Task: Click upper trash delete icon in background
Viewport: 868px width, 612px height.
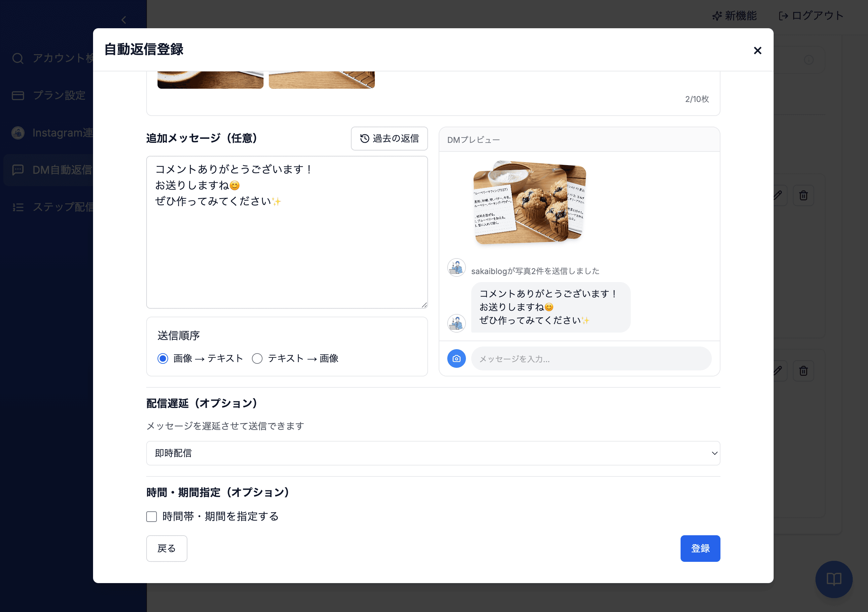Action: coord(803,195)
